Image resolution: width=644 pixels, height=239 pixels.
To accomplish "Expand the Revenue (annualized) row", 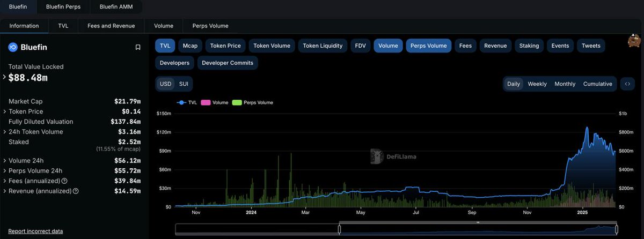I will point(5,191).
